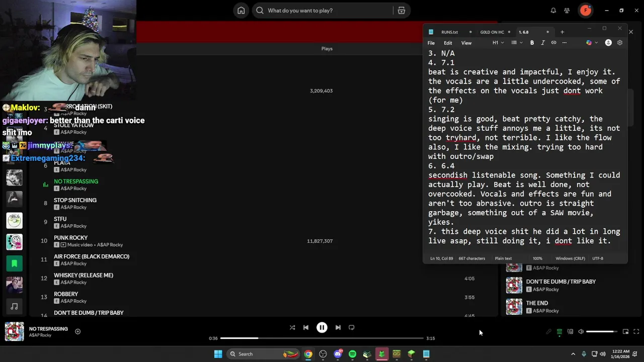Open Spotify profile avatar menu

585,10
